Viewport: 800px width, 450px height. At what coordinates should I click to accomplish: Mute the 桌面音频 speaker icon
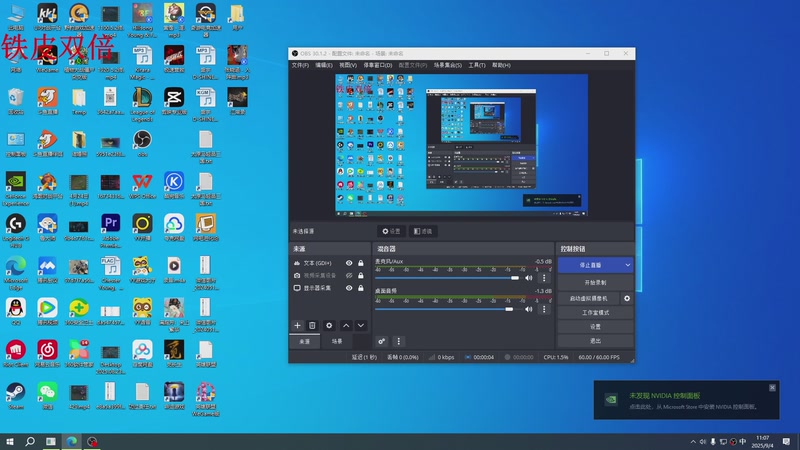529,309
